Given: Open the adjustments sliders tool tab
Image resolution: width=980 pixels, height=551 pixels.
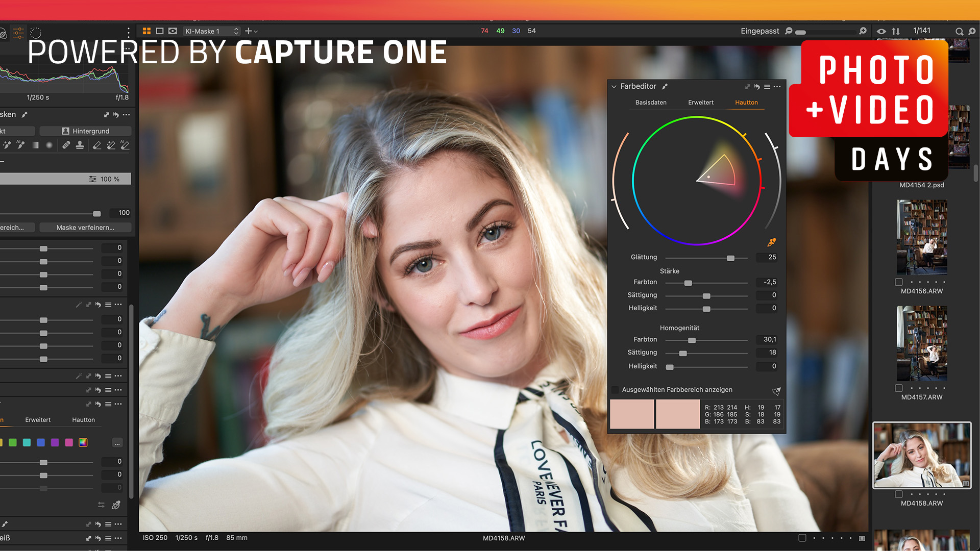Looking at the screenshot, I should tap(18, 33).
